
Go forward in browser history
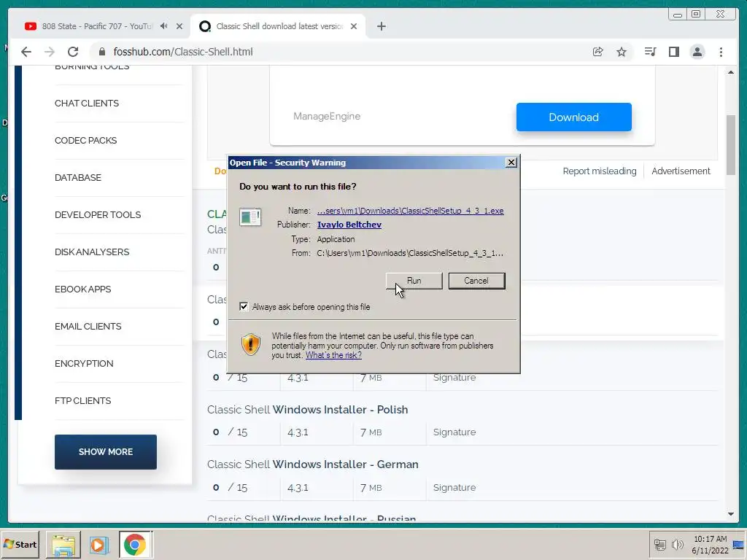click(x=50, y=52)
